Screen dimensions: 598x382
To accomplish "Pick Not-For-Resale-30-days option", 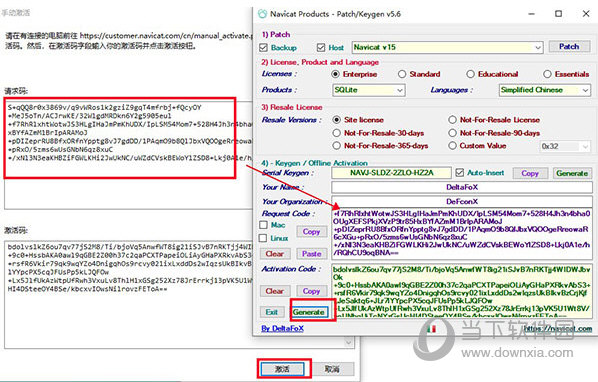I will coord(336,133).
